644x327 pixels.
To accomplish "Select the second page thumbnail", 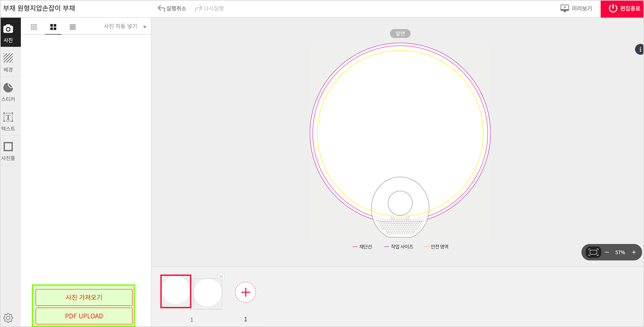I will (x=208, y=293).
